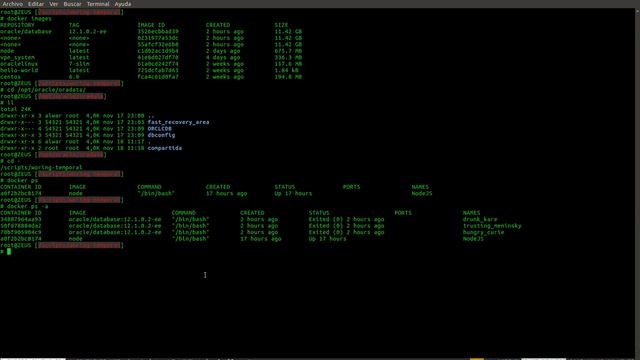640x360 pixels.
Task: Click the 'hello-world' repository row
Action: 19,70
